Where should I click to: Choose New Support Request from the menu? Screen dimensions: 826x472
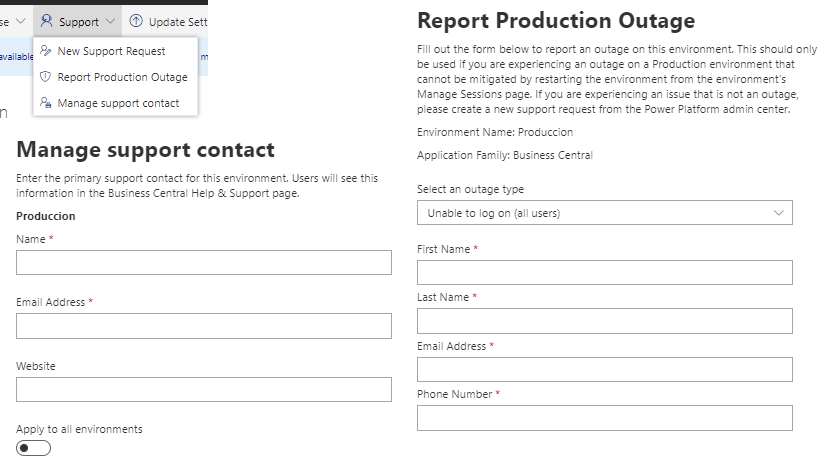point(111,51)
